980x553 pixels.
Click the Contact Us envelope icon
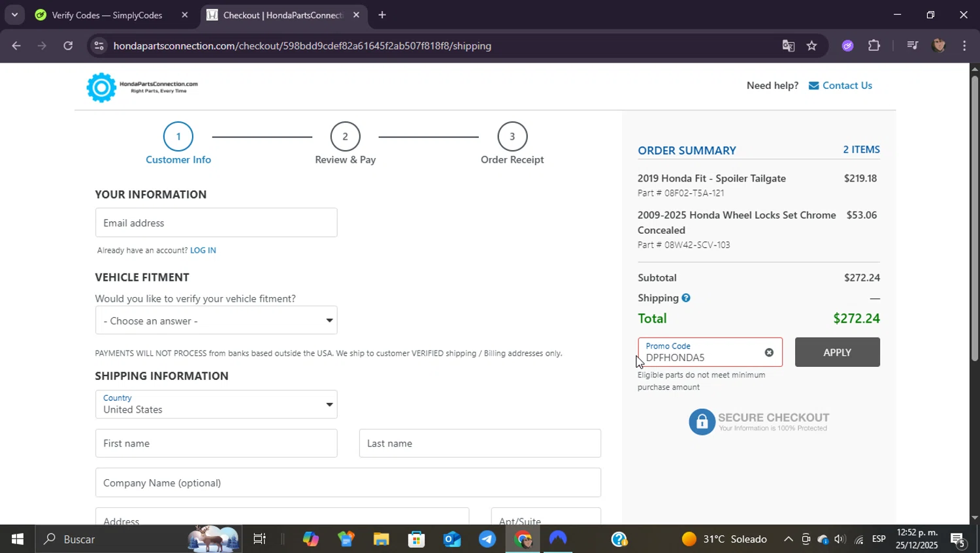[x=813, y=86]
